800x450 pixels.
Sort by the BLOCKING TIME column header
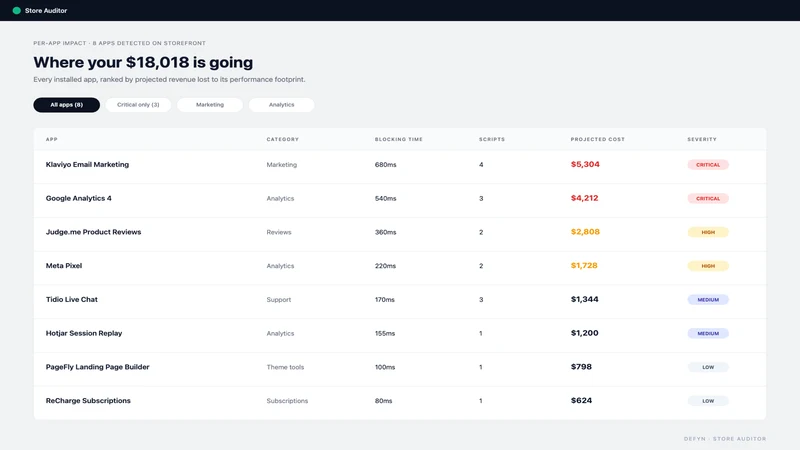398,139
